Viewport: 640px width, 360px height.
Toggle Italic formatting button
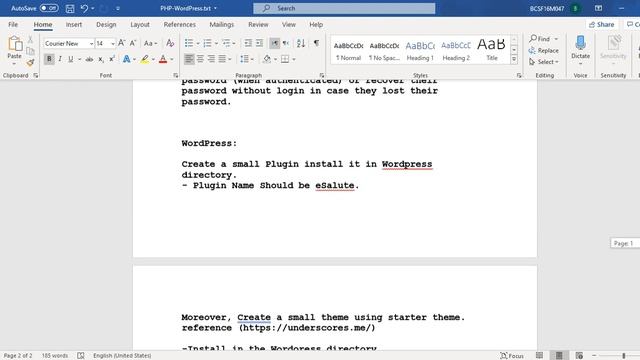coord(60,59)
